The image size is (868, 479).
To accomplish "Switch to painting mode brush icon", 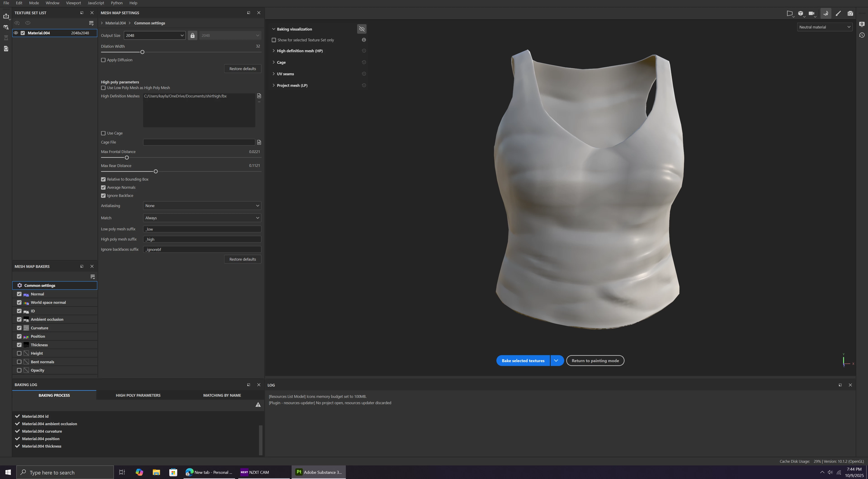I will tap(838, 14).
